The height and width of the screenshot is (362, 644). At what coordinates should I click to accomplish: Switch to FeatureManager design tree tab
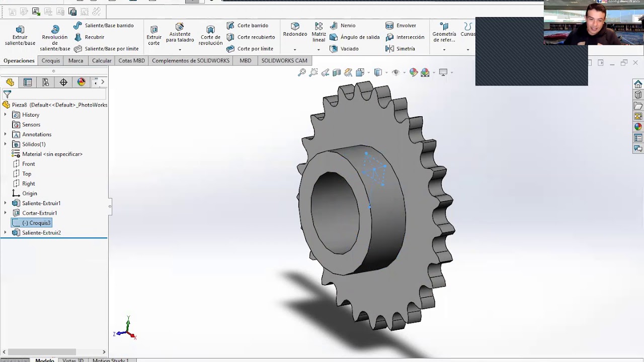[x=10, y=82]
